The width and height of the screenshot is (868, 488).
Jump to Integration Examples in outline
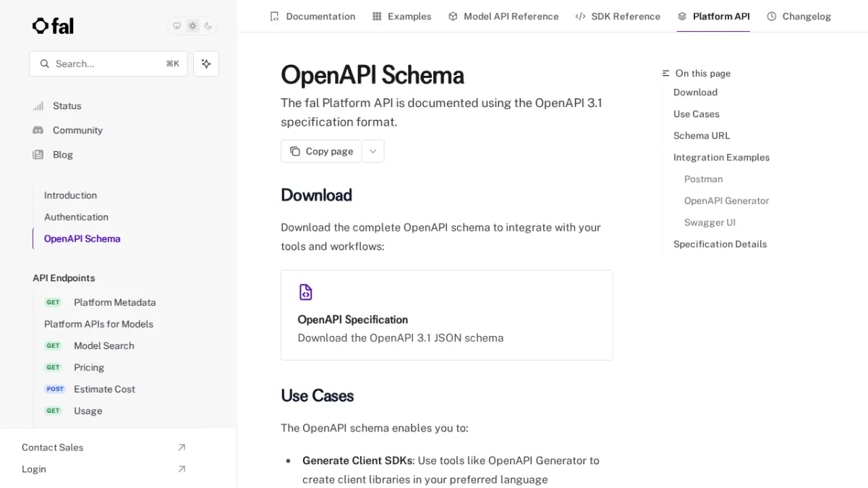(x=721, y=157)
